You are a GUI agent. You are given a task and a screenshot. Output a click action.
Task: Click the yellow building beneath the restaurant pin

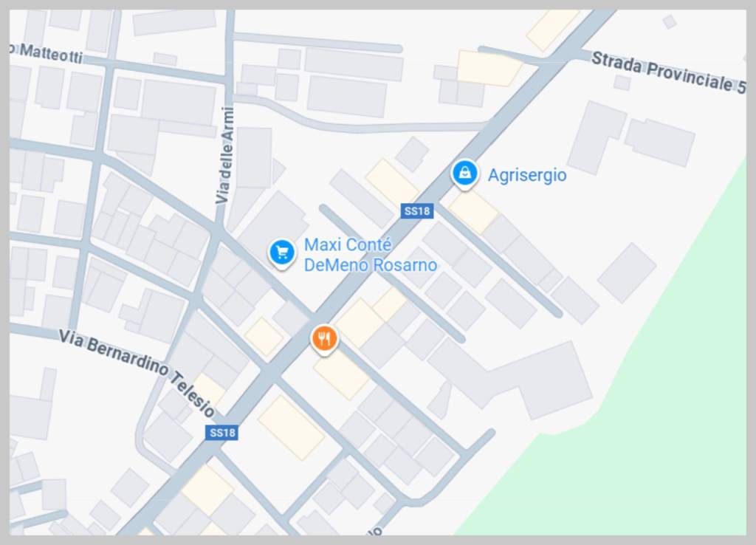click(341, 374)
